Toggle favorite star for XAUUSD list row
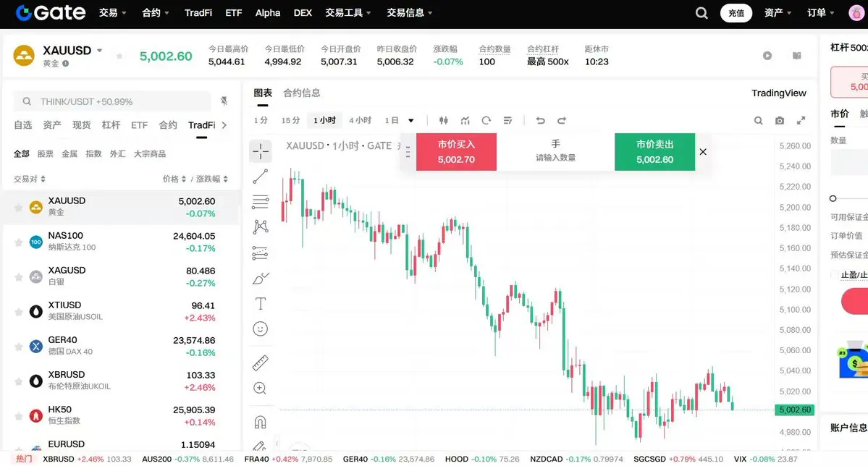Viewport: 868px width, 466px height. [18, 208]
